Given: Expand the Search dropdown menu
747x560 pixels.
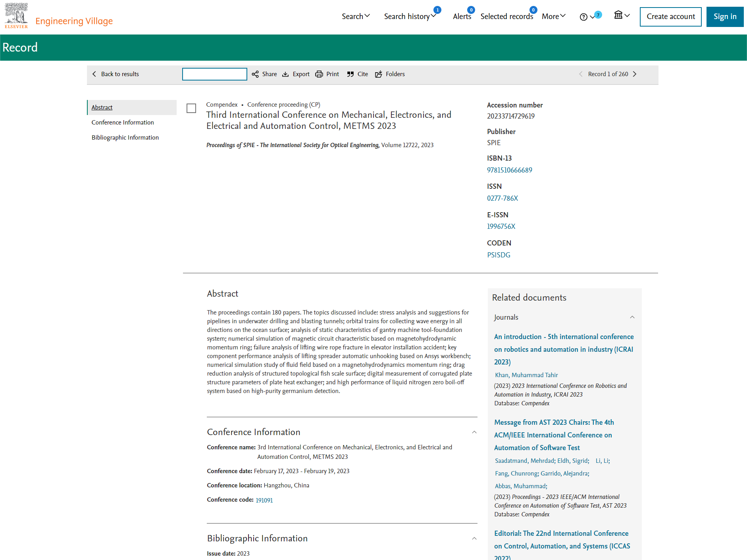Looking at the screenshot, I should (356, 16).
